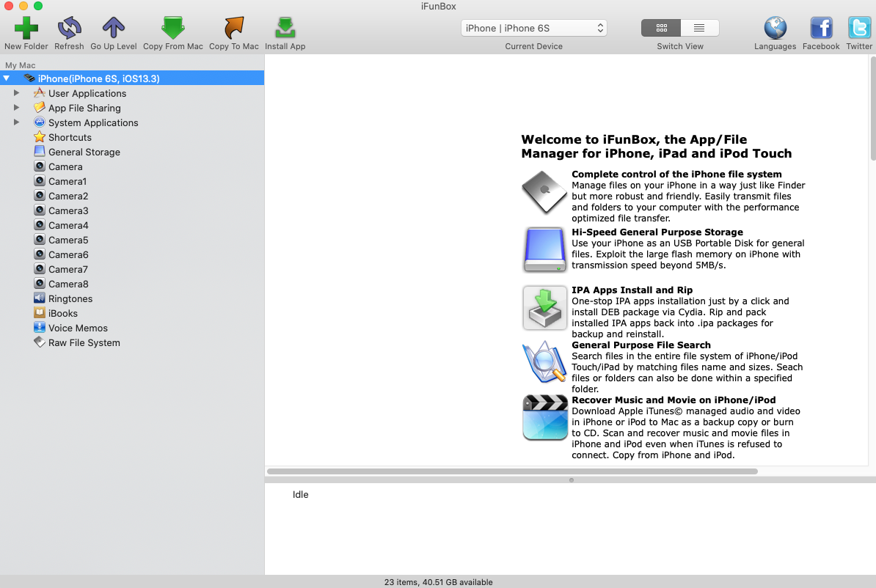Click '23 items, 40.51 GB available' status
The height and width of the screenshot is (588, 876).
click(438, 582)
